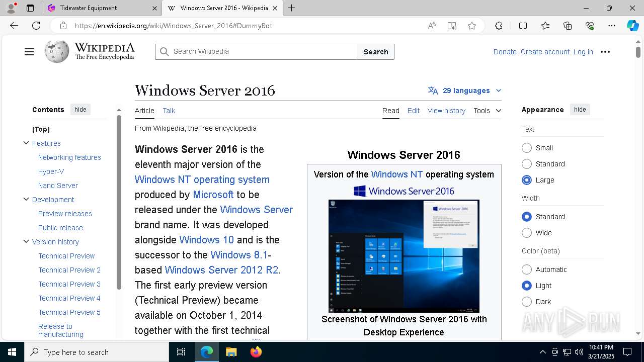644x362 pixels.
Task: Click the Log in link
Action: coord(583,52)
